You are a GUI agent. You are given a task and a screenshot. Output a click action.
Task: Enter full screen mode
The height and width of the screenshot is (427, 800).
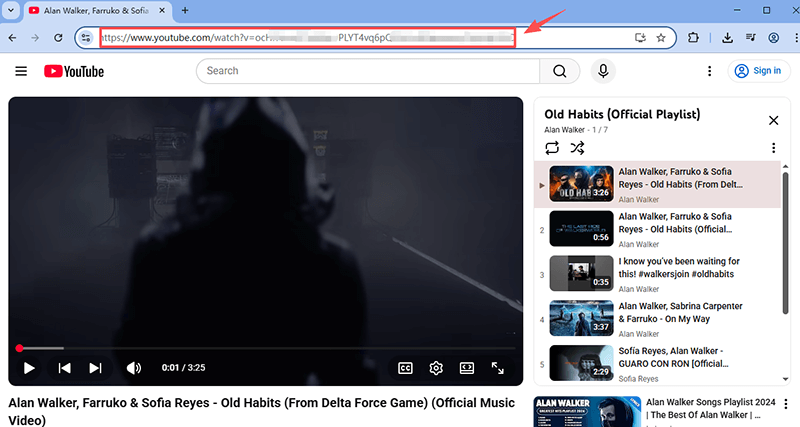point(497,368)
